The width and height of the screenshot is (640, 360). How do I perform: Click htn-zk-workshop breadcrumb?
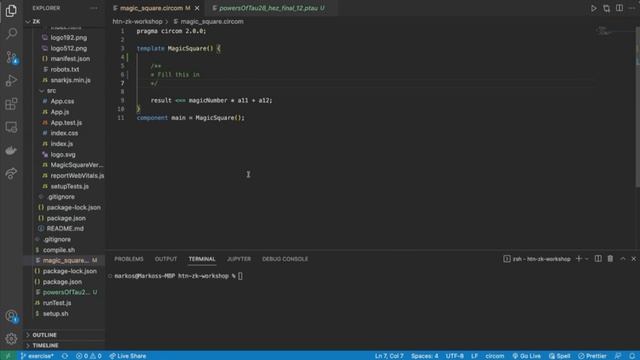pos(137,22)
